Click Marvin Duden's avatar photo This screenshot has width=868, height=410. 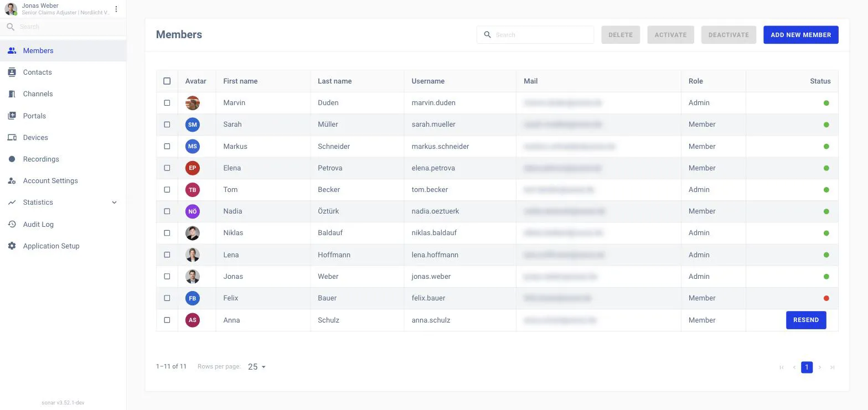pyautogui.click(x=192, y=103)
